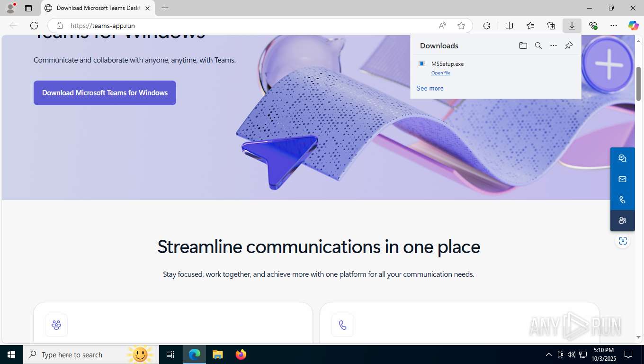
Task: Open File Explorer on the taskbar
Action: click(217, 355)
